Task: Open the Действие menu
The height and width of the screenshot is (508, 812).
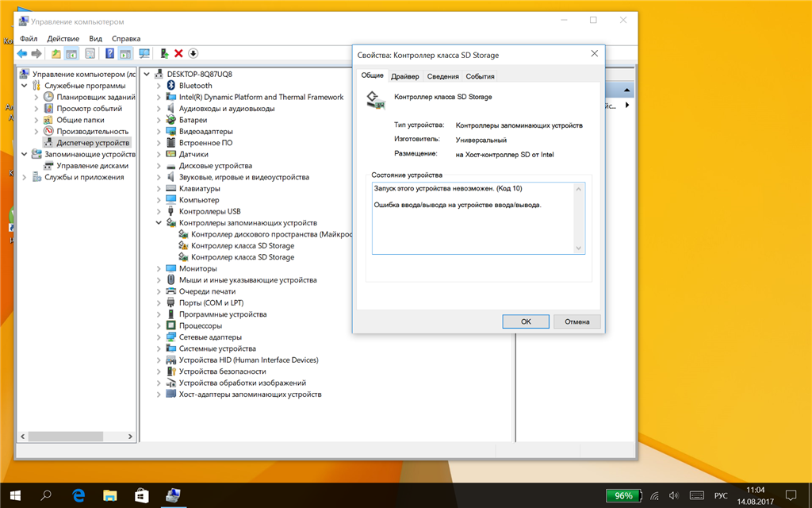Action: (x=63, y=38)
